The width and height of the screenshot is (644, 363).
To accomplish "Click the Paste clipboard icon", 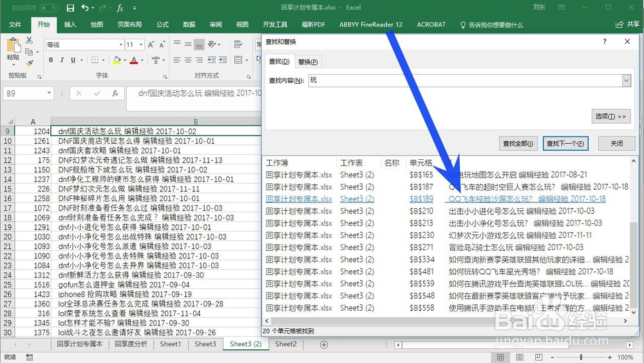I will 13,45.
